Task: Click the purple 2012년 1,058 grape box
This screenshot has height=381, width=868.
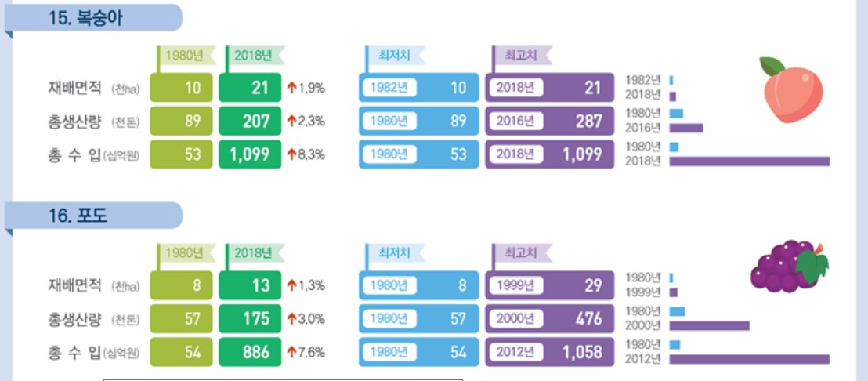Action: [x=550, y=352]
